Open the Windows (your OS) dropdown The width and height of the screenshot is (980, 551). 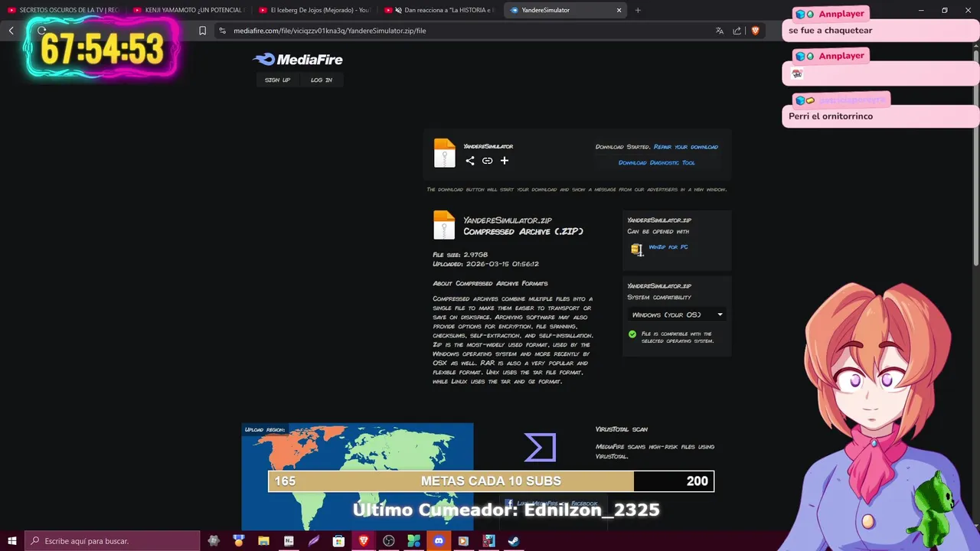click(x=677, y=315)
